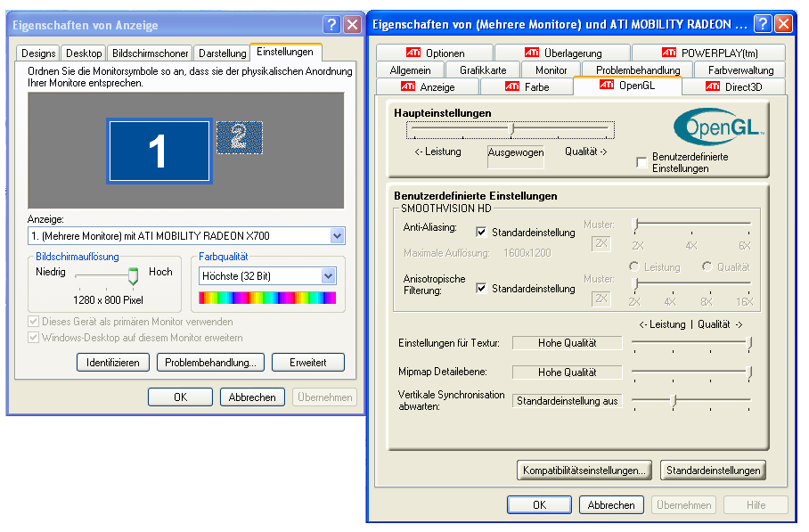Image resolution: width=809 pixels, height=532 pixels.
Task: Open the ATI Überlagerung tab
Action: pyautogui.click(x=563, y=53)
